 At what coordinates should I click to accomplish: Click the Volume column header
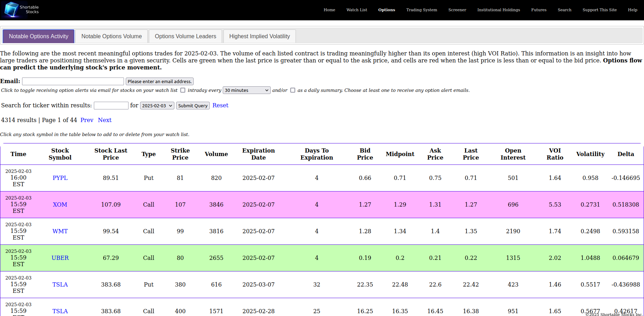coord(216,154)
